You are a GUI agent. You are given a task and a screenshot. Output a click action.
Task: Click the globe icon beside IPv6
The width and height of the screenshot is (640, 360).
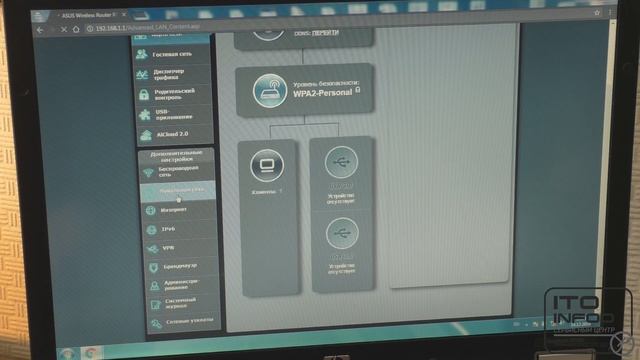pyautogui.click(x=151, y=230)
